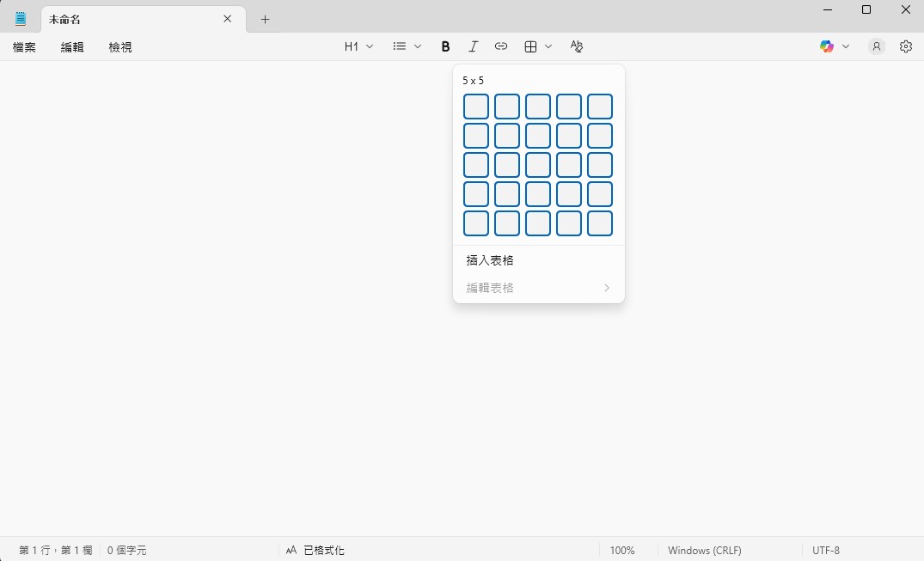Select the bottom-right cell for a 5x5 table
Screen dimensions: 924x561
point(599,223)
